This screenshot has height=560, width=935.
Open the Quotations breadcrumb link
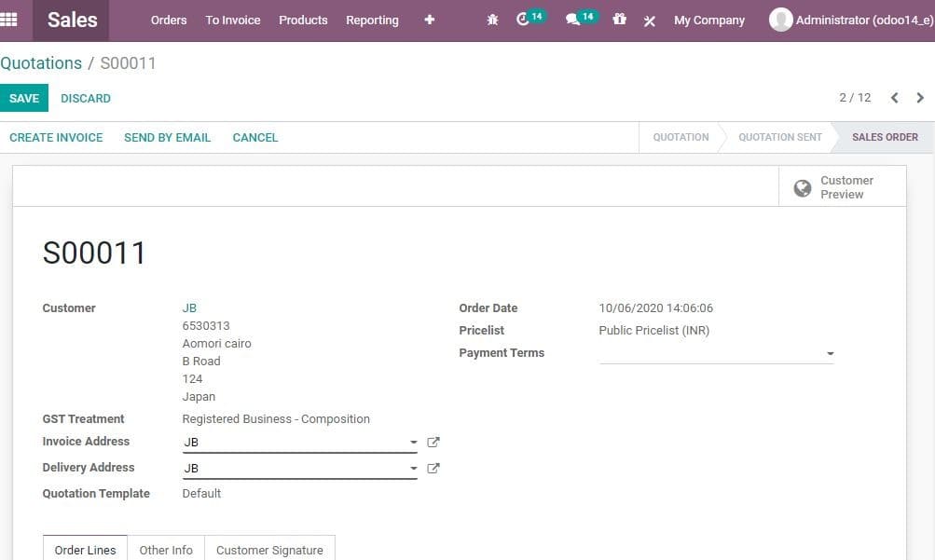click(x=41, y=63)
